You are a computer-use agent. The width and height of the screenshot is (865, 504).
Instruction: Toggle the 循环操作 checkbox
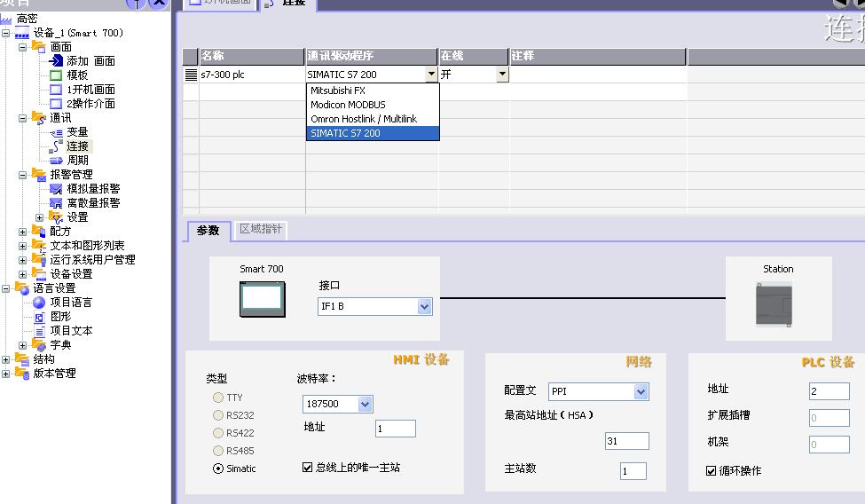[x=712, y=471]
